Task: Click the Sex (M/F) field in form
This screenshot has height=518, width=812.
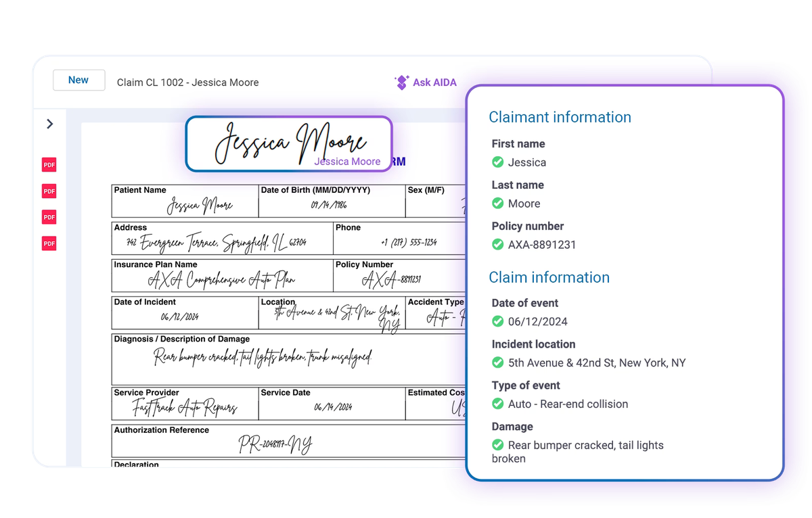Action: (436, 201)
